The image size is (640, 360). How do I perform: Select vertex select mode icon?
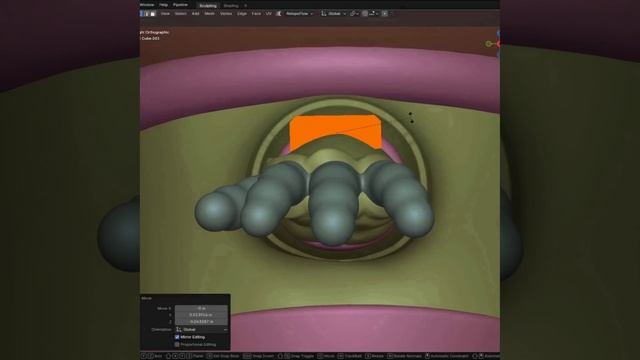pyautogui.click(x=142, y=13)
